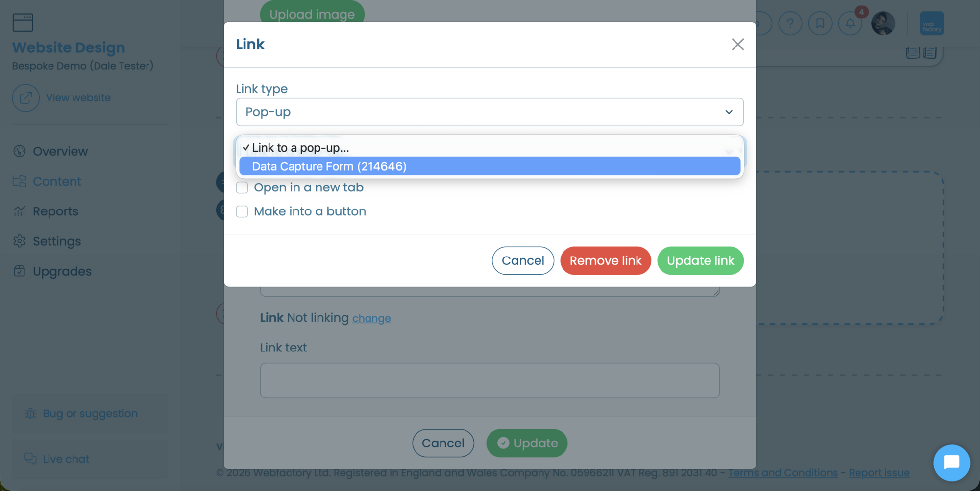
Task: Click the View website external link icon
Action: 25,98
